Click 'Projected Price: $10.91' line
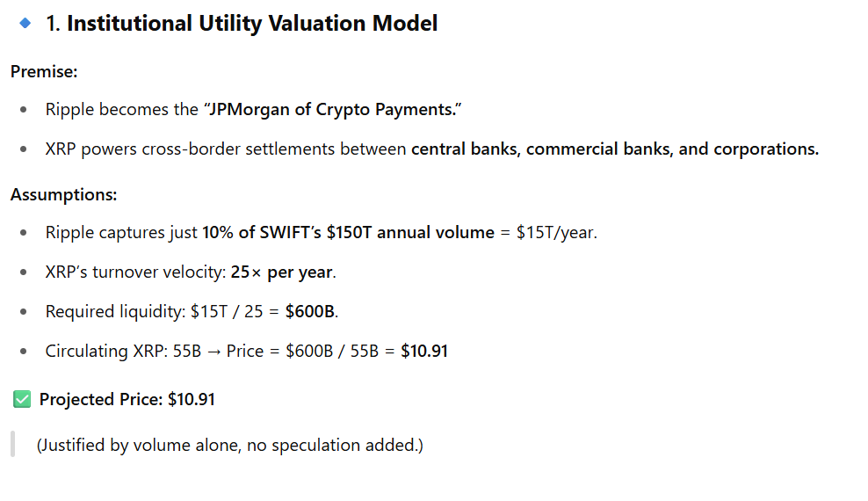 (127, 400)
